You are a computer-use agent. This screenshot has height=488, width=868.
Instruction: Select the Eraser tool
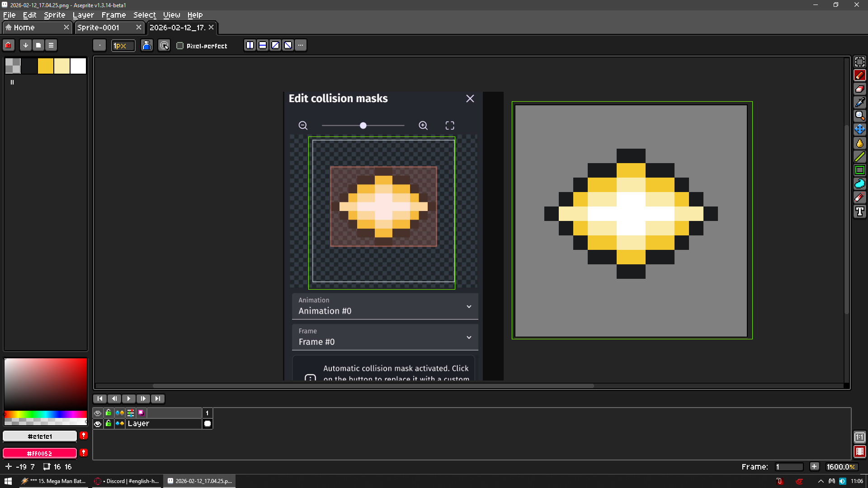coord(859,89)
